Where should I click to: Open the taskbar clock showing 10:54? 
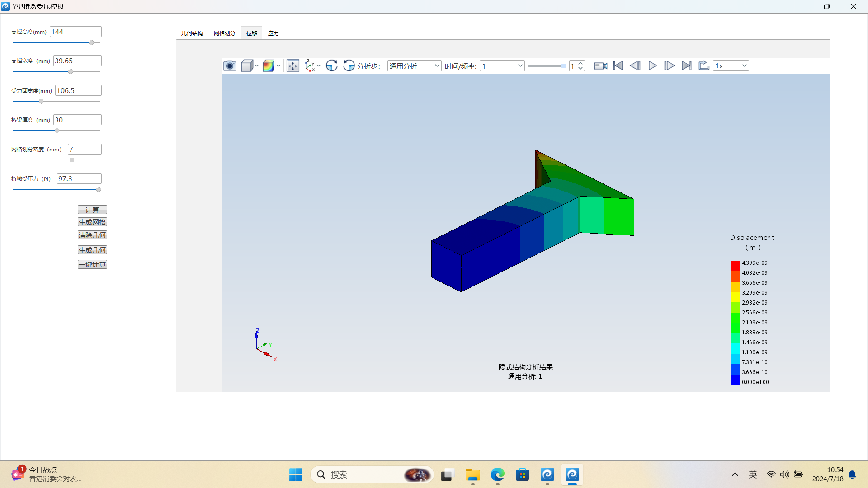pyautogui.click(x=827, y=474)
